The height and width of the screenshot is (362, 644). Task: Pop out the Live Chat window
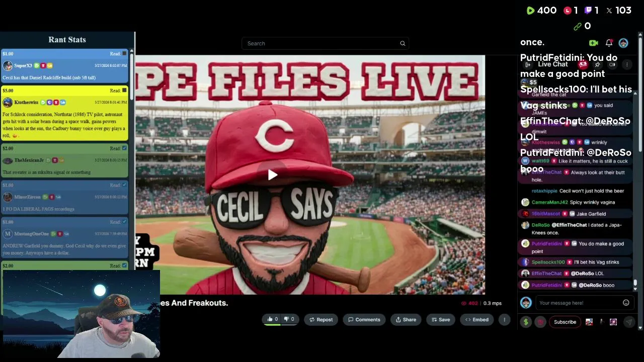pos(612,64)
